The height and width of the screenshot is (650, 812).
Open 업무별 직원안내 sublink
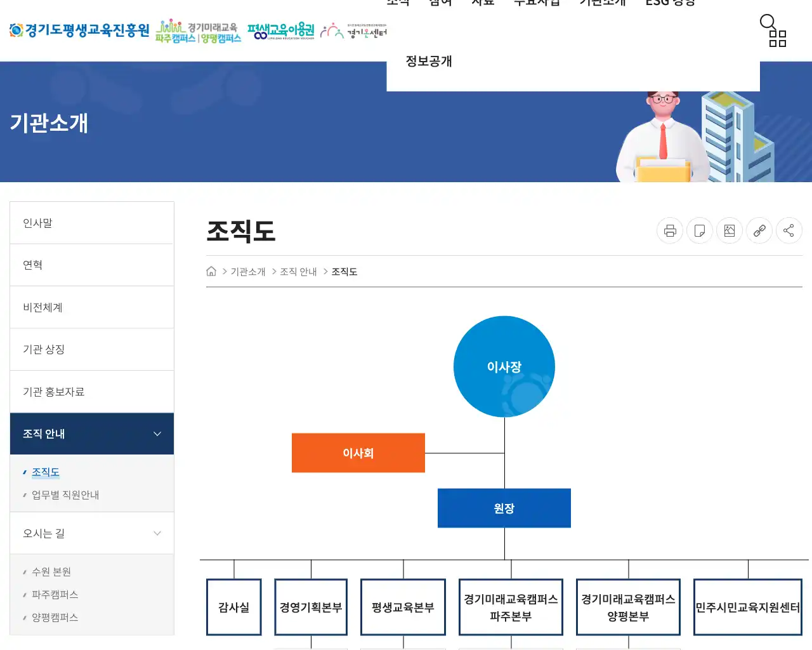click(65, 494)
